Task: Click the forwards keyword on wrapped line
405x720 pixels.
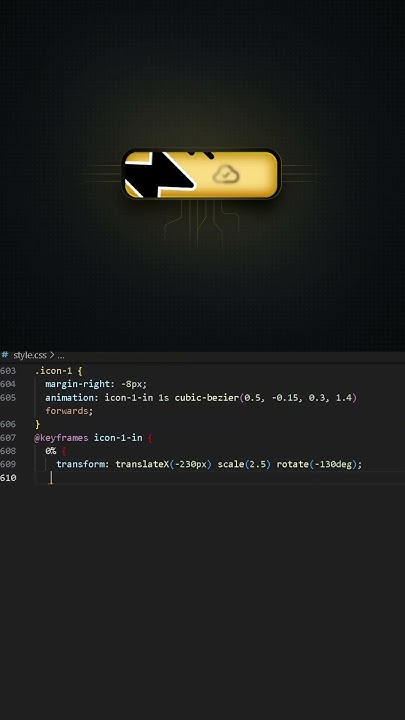Action: (x=68, y=411)
